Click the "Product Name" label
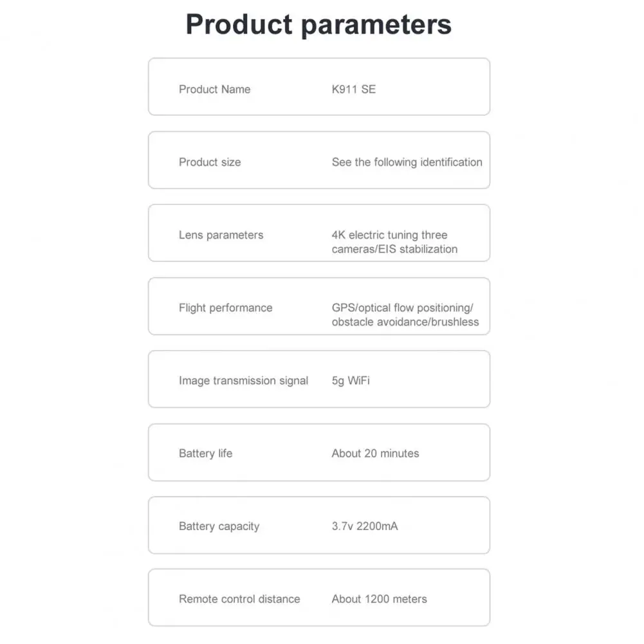 [214, 89]
